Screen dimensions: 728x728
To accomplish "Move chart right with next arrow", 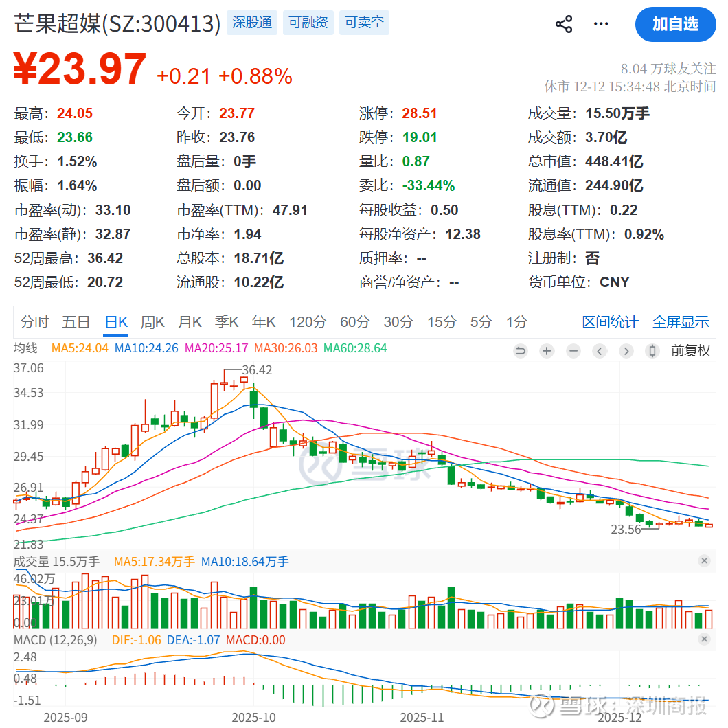I will [x=626, y=351].
